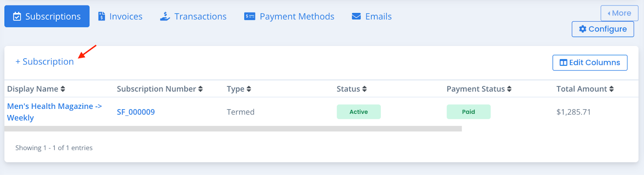
Task: Click the horizontal table scrollbar
Action: [233, 129]
